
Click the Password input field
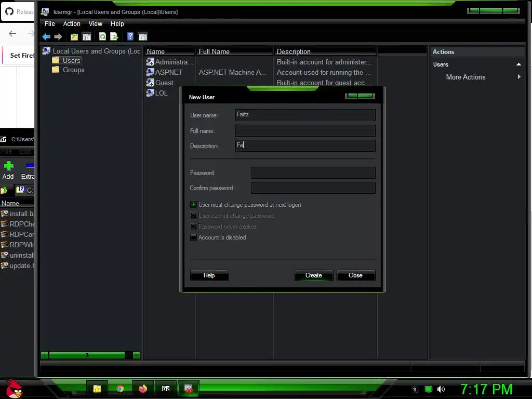pyautogui.click(x=313, y=172)
